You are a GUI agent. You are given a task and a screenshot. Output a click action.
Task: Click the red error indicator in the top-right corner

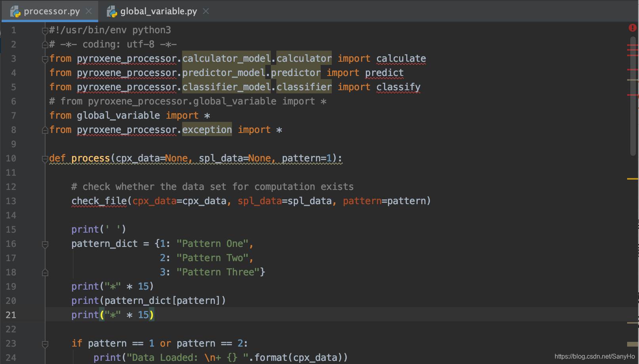(633, 28)
